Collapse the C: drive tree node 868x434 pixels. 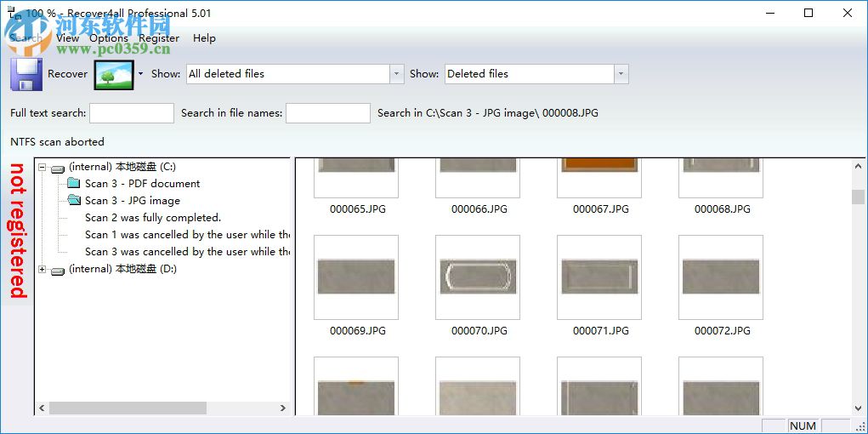[x=42, y=167]
